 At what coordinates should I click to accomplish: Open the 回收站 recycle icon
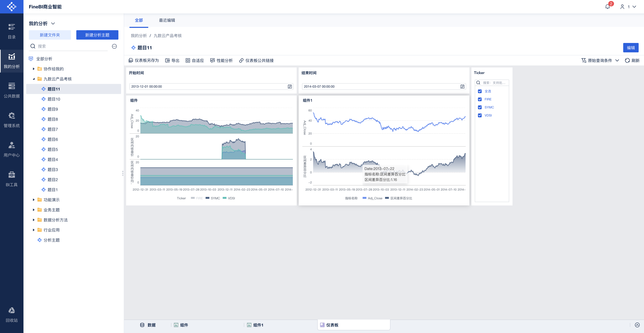[12, 311]
